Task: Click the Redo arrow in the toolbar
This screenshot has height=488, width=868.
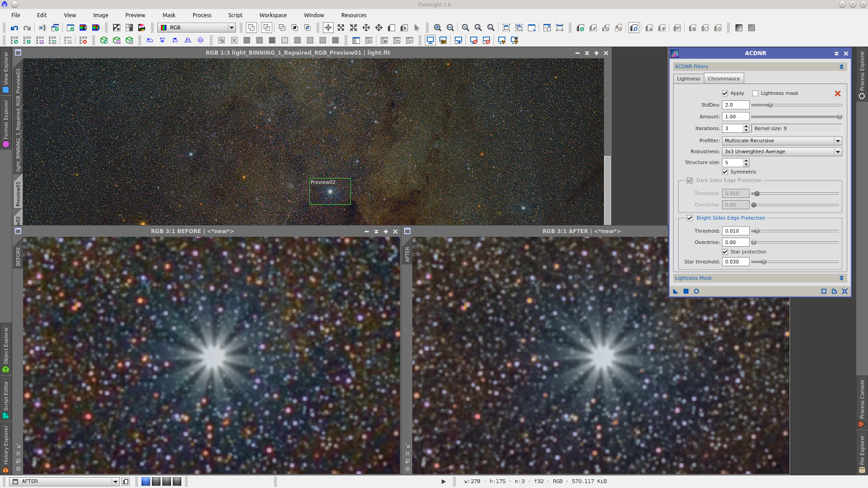Action: (x=27, y=28)
